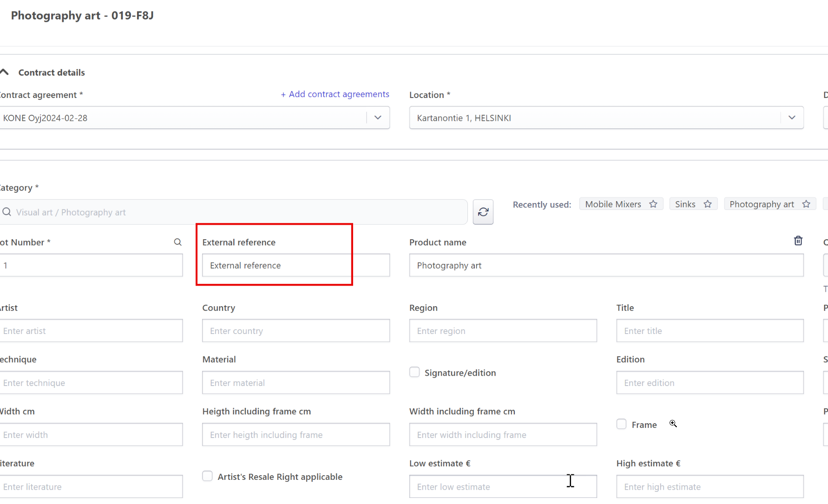The width and height of the screenshot is (828, 504).
Task: Collapse the Contract details section
Action: (x=5, y=72)
